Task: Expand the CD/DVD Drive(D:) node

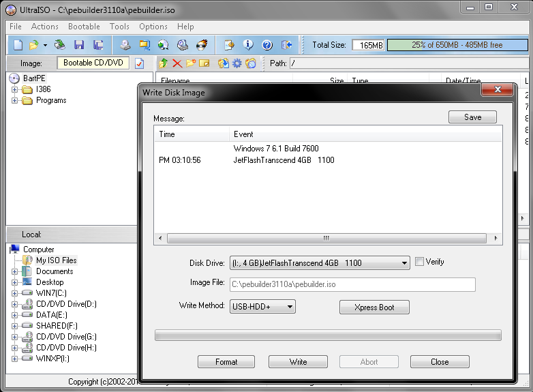Action: coord(14,304)
